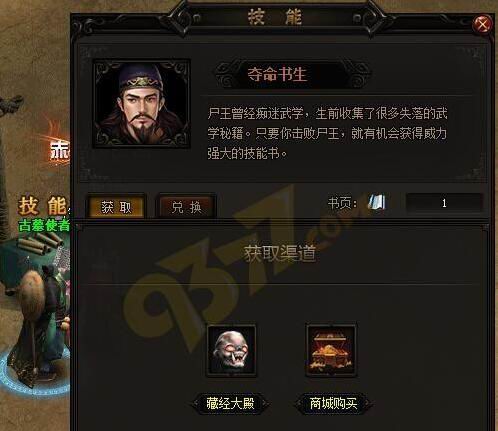
Task: Click the 藏经大殿 button label
Action: tap(230, 403)
